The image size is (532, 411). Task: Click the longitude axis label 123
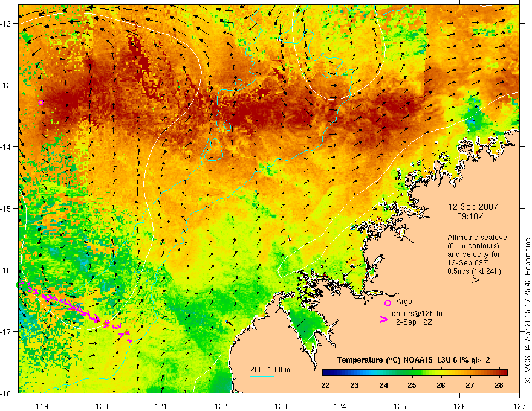point(281,406)
